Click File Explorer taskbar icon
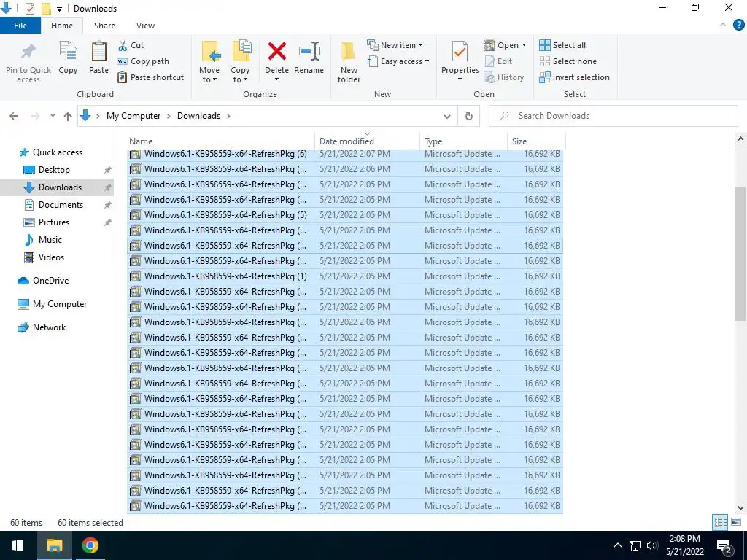The image size is (747, 560). [x=54, y=545]
